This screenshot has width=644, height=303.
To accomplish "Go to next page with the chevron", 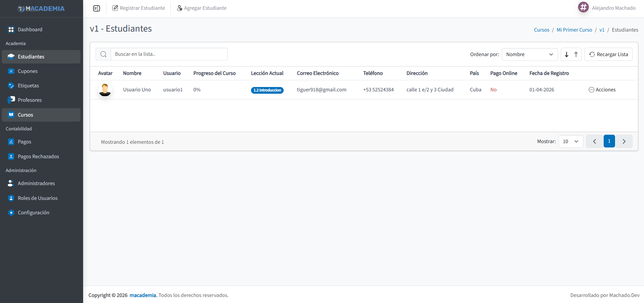I will click(624, 141).
